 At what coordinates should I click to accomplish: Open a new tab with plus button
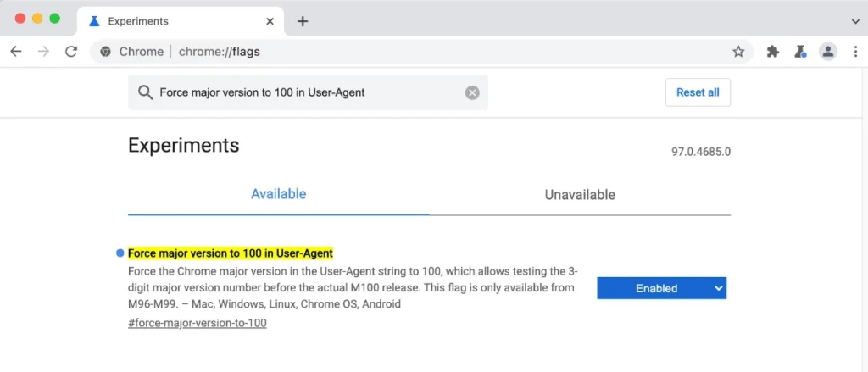click(x=303, y=21)
